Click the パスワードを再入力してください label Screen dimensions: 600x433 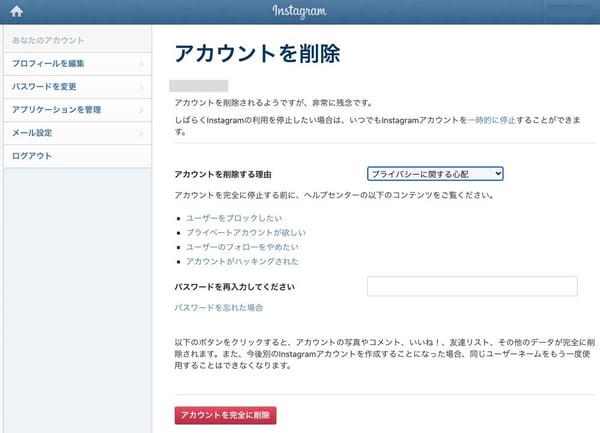[x=235, y=287]
